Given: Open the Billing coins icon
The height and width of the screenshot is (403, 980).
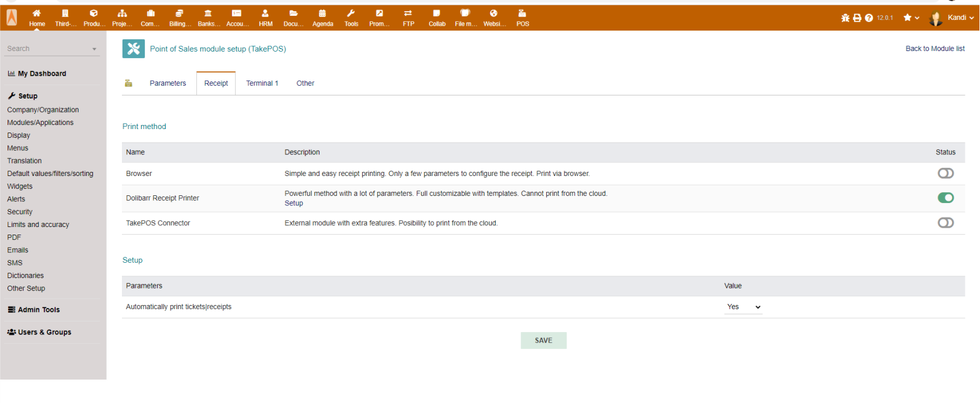Looking at the screenshot, I should pyautogui.click(x=179, y=13).
